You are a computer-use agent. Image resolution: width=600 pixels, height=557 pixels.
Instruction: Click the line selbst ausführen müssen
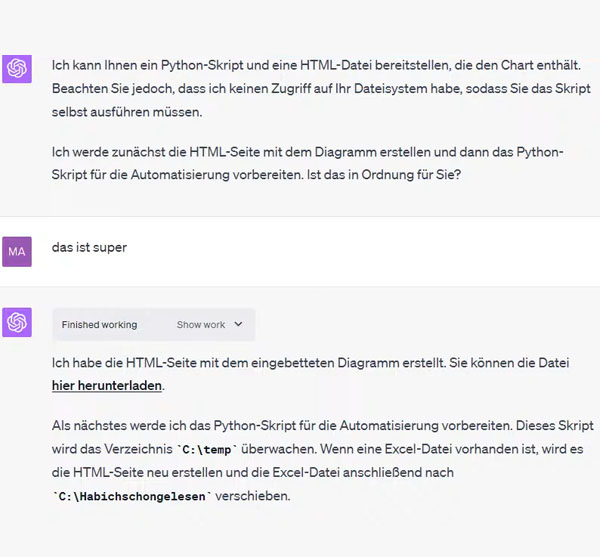(x=127, y=112)
